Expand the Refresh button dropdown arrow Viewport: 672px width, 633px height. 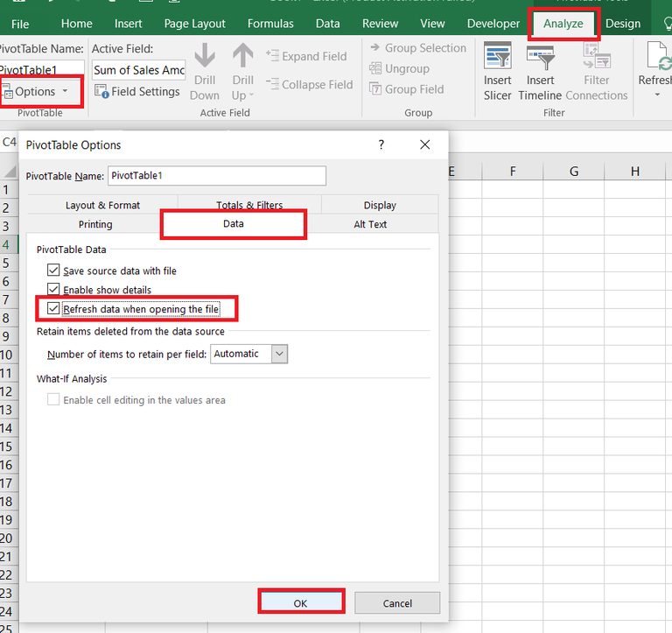click(658, 95)
